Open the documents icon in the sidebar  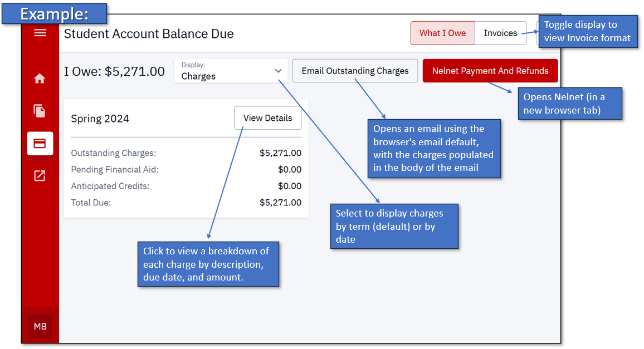click(x=40, y=111)
